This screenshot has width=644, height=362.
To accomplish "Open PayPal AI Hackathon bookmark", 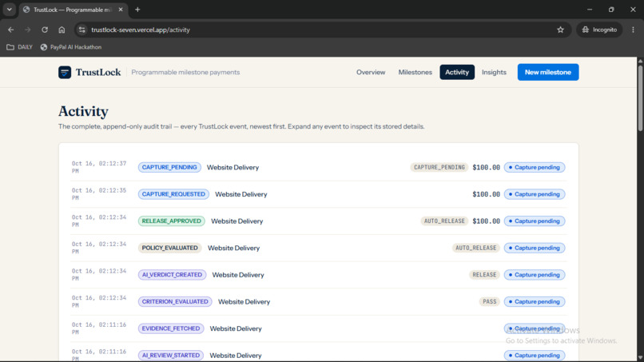I will [71, 47].
